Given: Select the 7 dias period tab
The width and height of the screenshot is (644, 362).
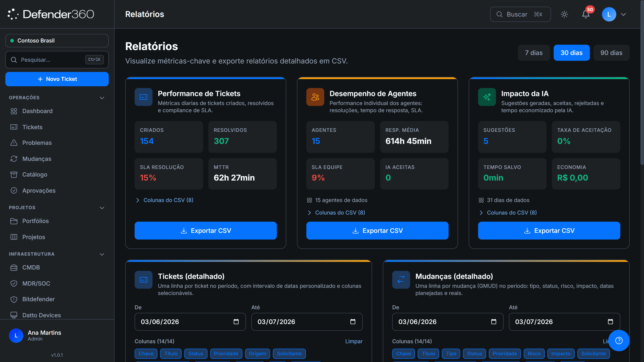Looking at the screenshot, I should point(534,53).
